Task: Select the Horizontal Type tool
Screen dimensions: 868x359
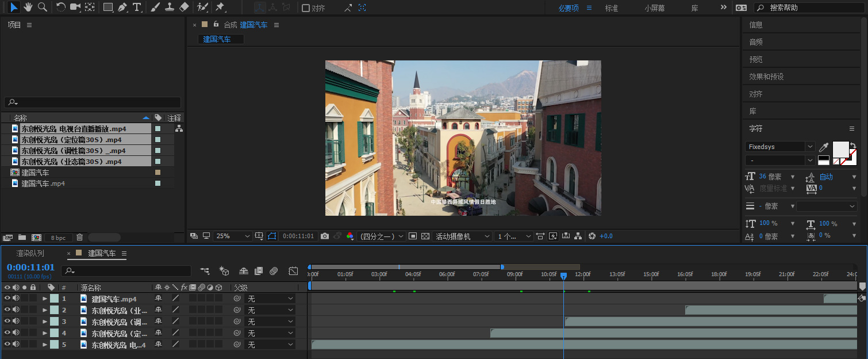Action: point(137,7)
